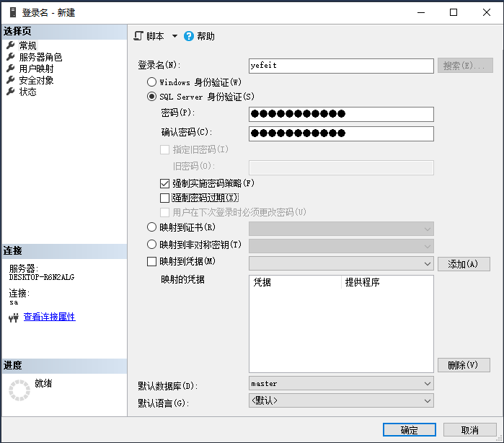Click the 确定 button
This screenshot has width=504, height=443.
pos(409,430)
